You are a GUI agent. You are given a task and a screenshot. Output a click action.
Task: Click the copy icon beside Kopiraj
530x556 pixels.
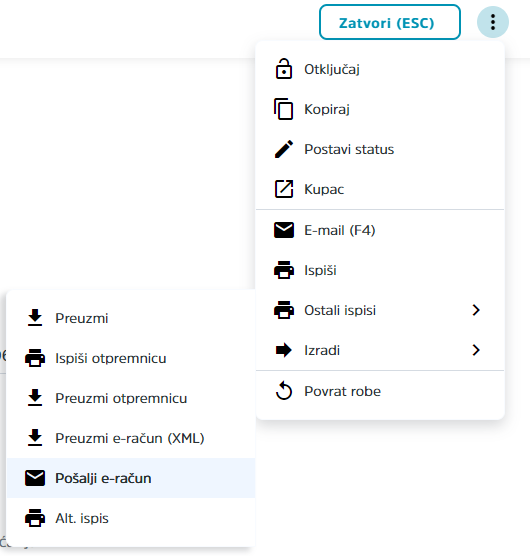(x=283, y=109)
